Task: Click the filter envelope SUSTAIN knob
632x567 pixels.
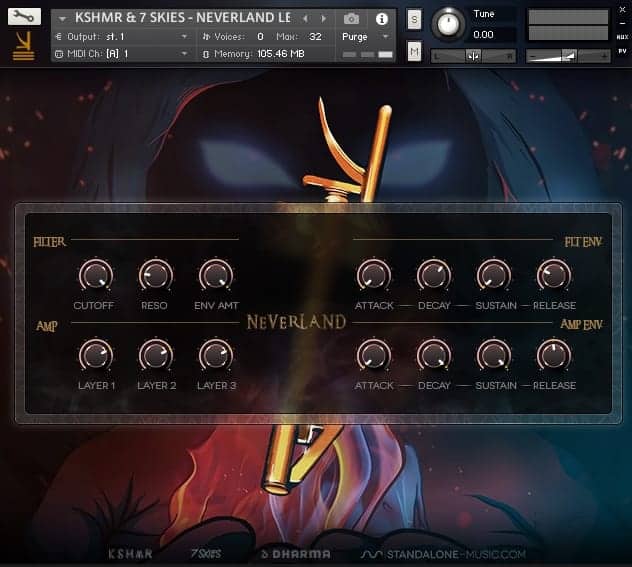Action: point(494,276)
